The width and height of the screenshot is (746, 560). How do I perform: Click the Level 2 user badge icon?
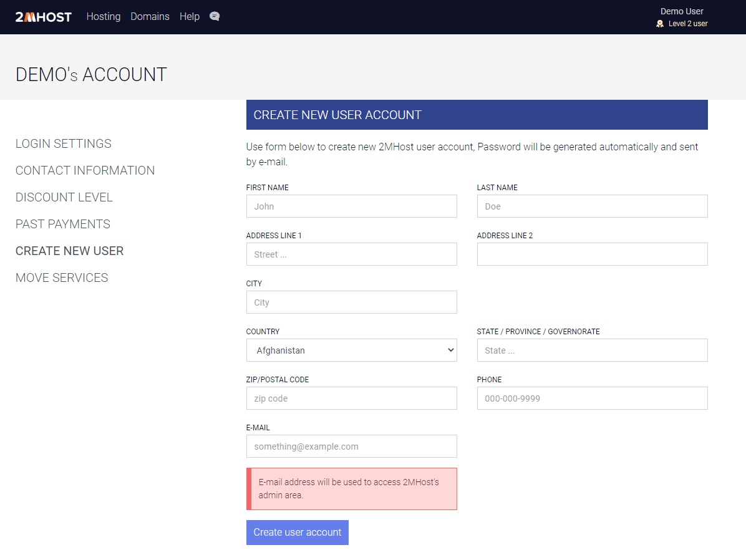(x=660, y=24)
